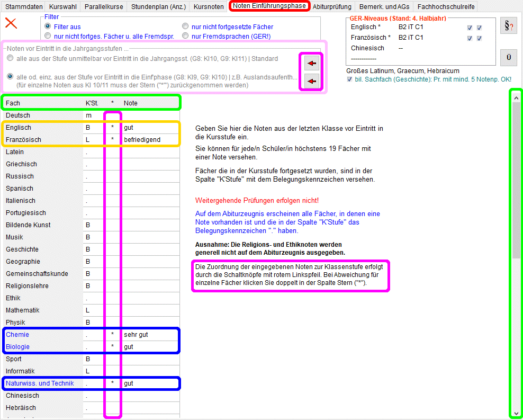The width and height of the screenshot is (523, 420).
Task: Click the Ü button
Action: (508, 57)
